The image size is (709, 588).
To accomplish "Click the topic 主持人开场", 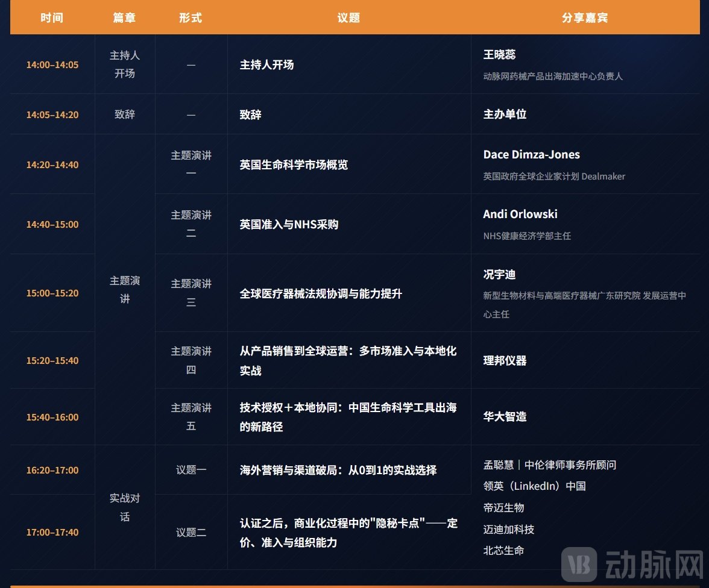I will [x=266, y=64].
